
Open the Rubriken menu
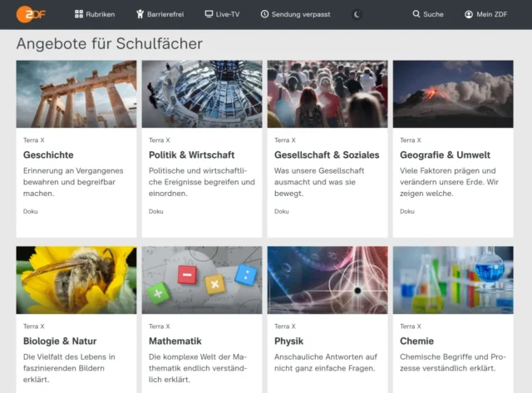[x=101, y=14]
